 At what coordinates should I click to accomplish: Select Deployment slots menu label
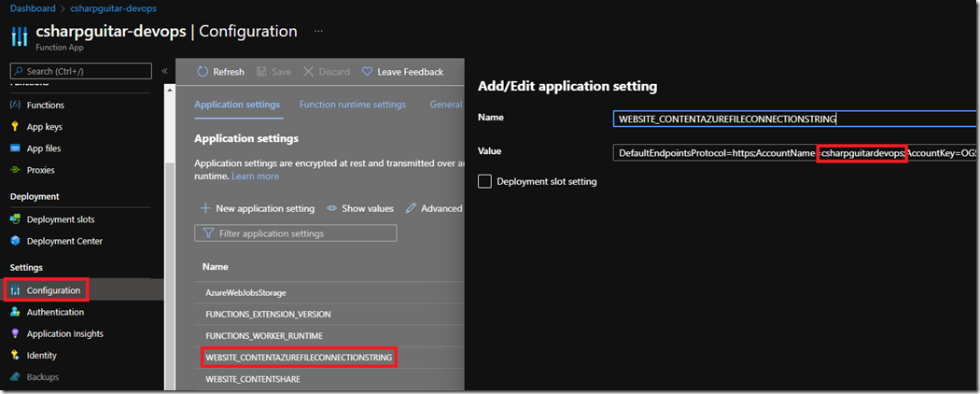[61, 219]
